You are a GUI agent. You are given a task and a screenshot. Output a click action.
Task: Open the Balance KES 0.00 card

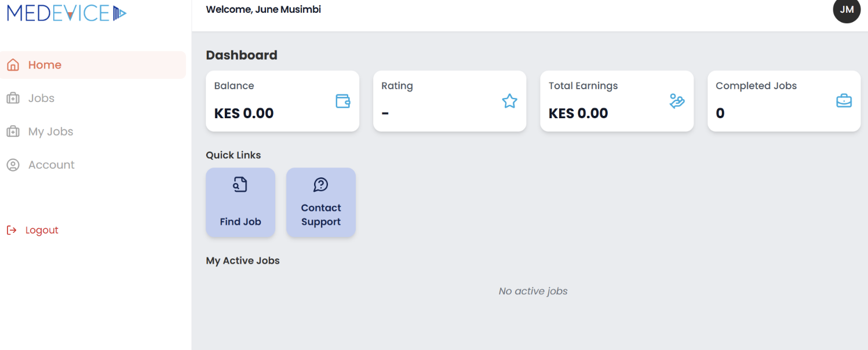[x=283, y=101]
